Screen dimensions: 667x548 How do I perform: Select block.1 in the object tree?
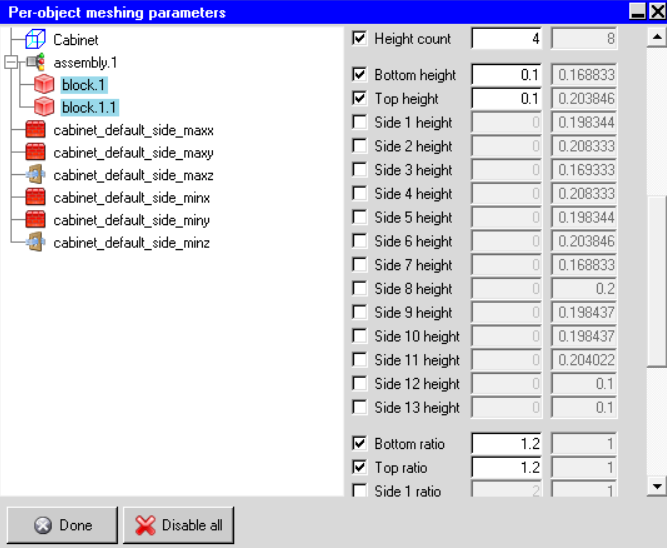pos(84,85)
